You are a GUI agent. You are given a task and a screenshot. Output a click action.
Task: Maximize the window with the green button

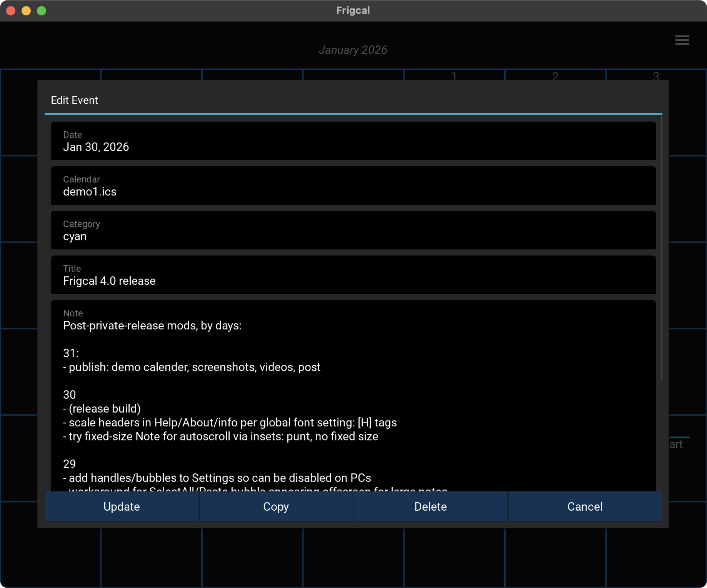point(42,11)
